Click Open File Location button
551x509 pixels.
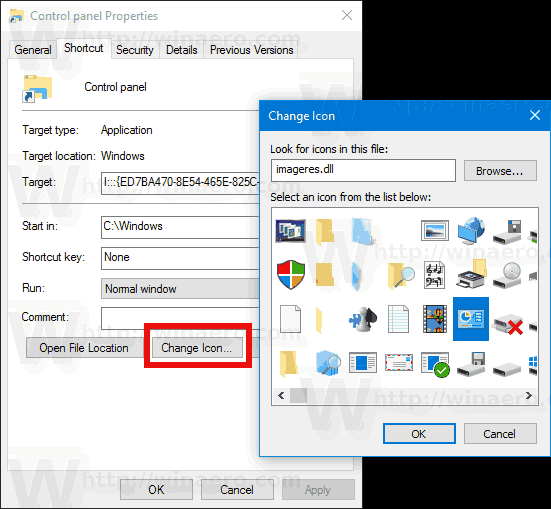click(84, 348)
